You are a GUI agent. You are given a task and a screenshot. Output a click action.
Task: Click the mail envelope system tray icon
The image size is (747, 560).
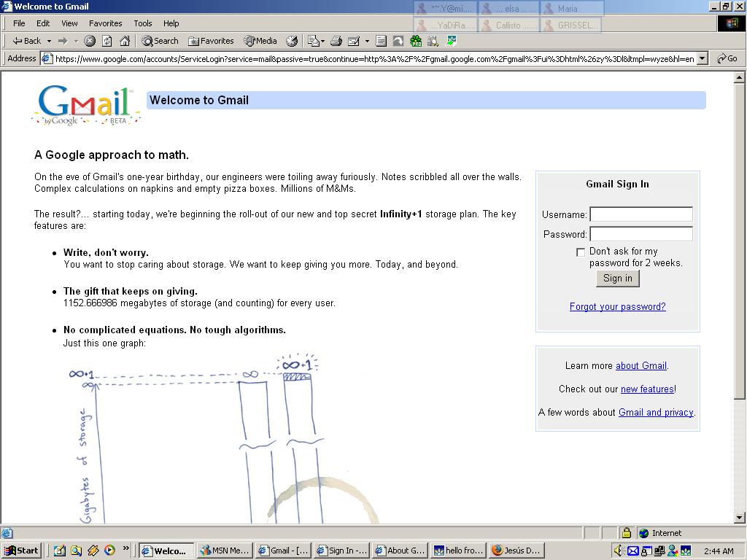click(632, 551)
